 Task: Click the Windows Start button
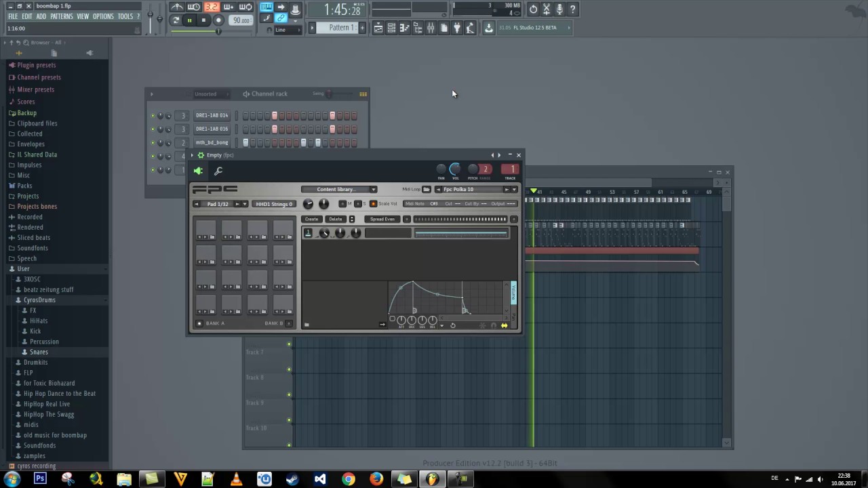pos(12,479)
